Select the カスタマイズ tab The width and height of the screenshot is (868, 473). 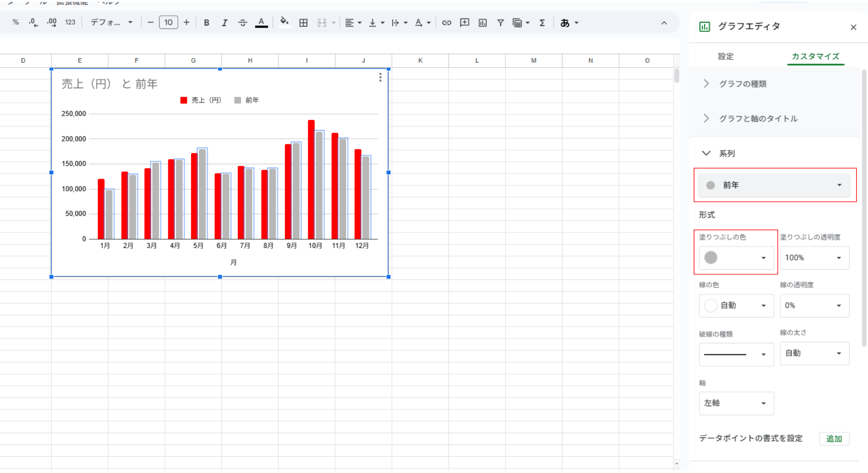tap(815, 56)
